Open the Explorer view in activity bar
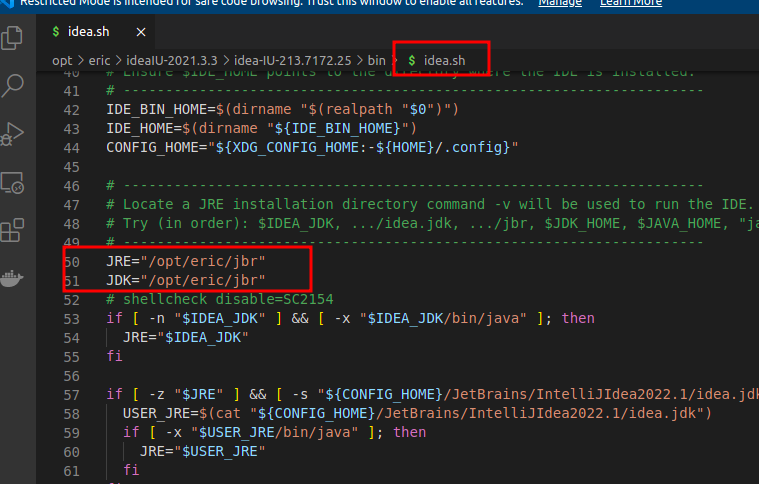The image size is (759, 484). 12,38
